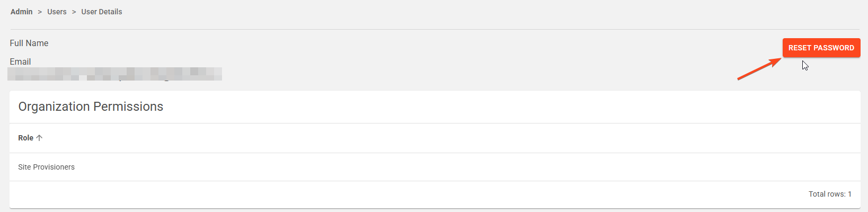Screen dimensions: 868x212
Task: Click the Total rows: 1 text
Action: coord(829,194)
